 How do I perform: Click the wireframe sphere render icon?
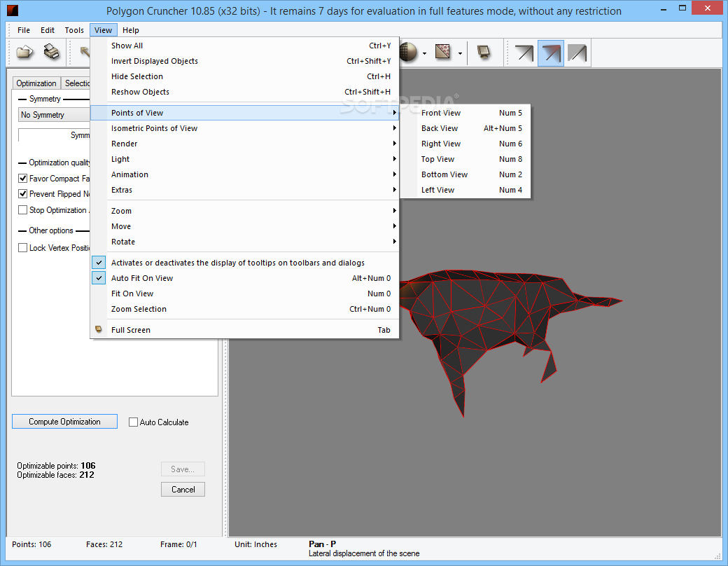pos(408,53)
